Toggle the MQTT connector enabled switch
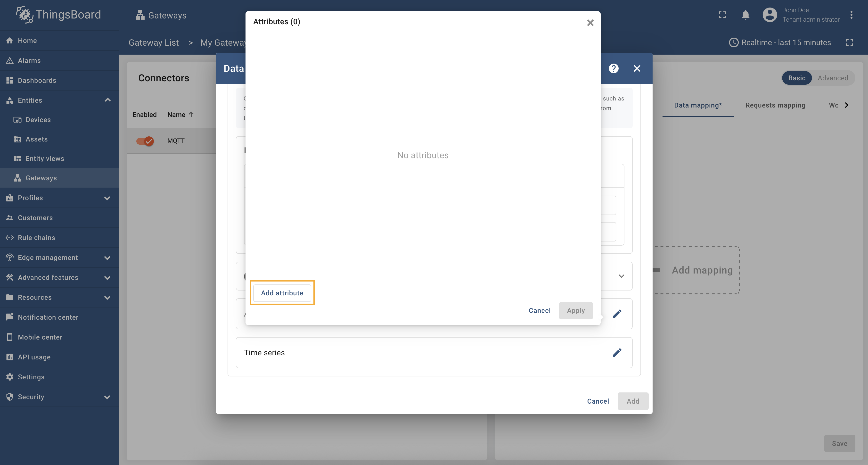This screenshot has width=868, height=465. click(x=145, y=141)
